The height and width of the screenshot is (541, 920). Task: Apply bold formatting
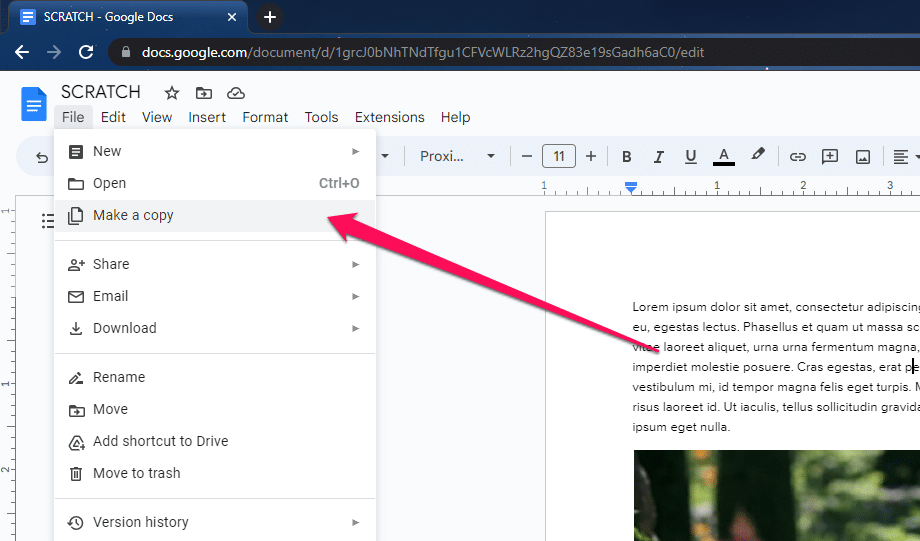pos(627,157)
